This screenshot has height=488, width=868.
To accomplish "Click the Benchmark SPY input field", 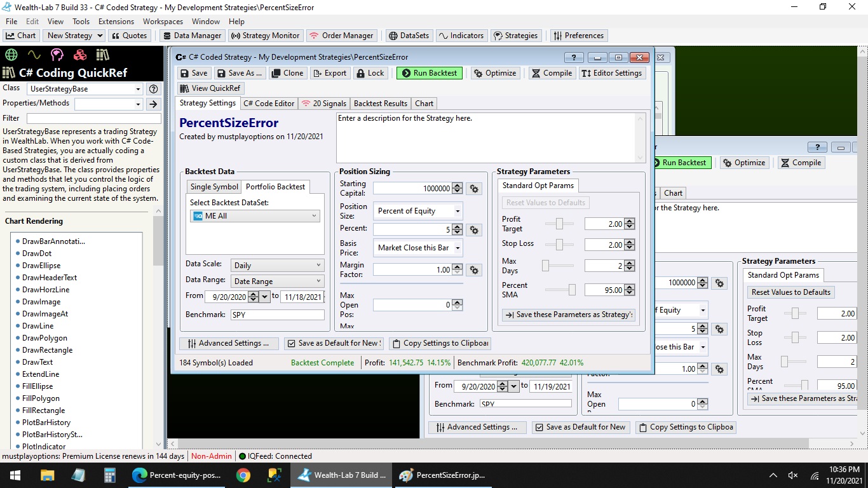I will tap(276, 315).
